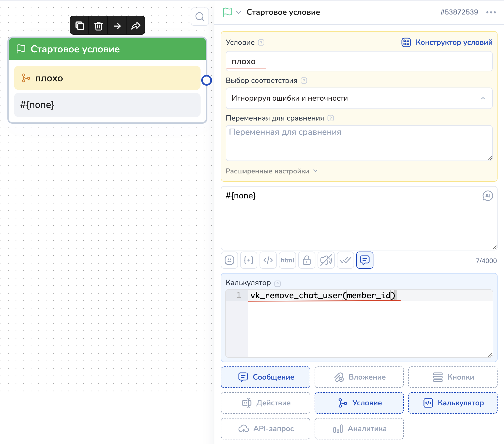Click the API-запрос button
The width and height of the screenshot is (504, 444).
point(265,429)
